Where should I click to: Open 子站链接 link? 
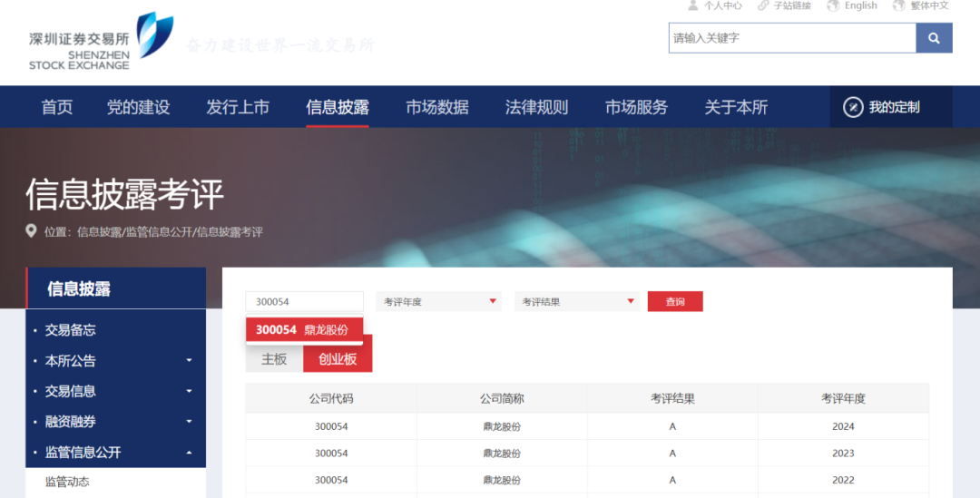click(792, 5)
